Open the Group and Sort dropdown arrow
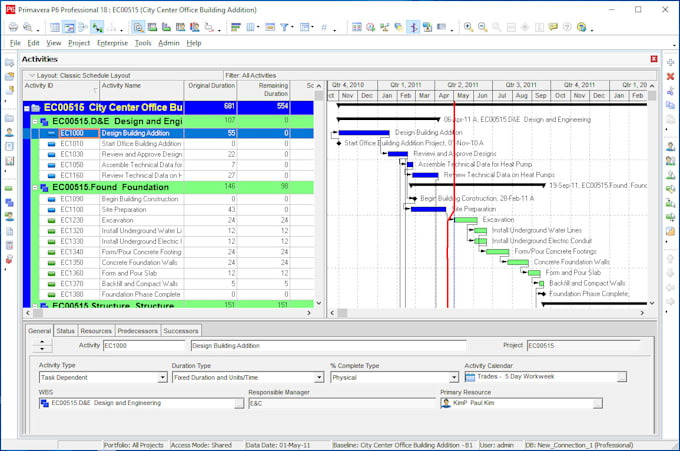The width and height of the screenshot is (680, 451). click(x=313, y=27)
